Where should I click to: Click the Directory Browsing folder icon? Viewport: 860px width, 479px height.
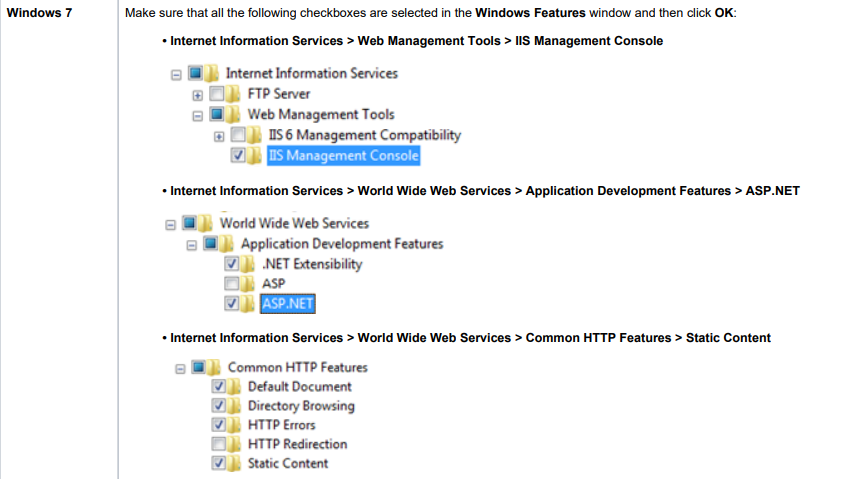click(x=235, y=406)
